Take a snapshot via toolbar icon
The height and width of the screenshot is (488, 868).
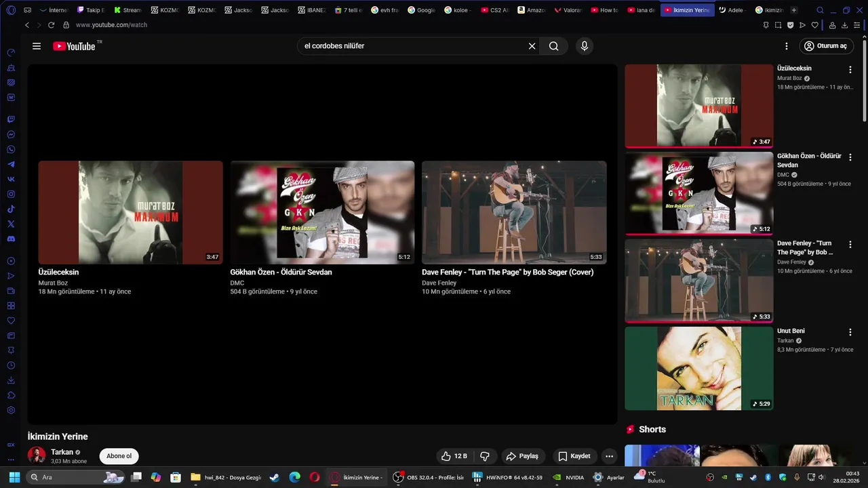tap(778, 25)
